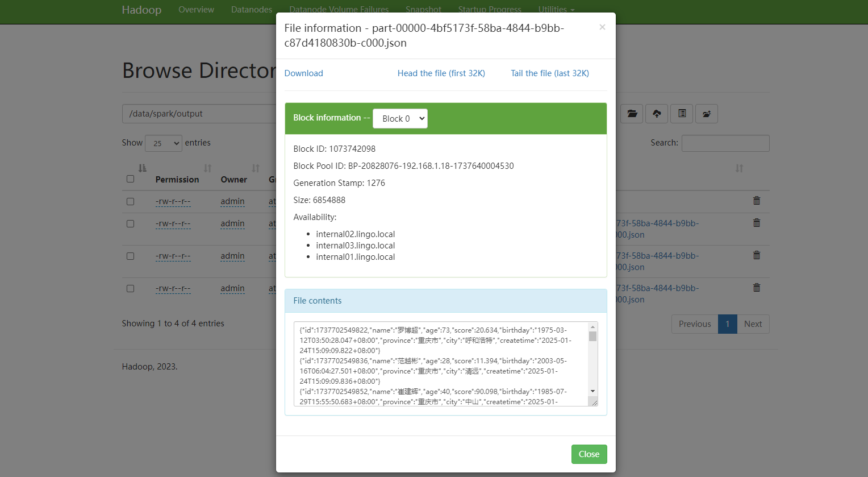The image size is (868, 477).
Task: Click the Download link
Action: pos(303,73)
